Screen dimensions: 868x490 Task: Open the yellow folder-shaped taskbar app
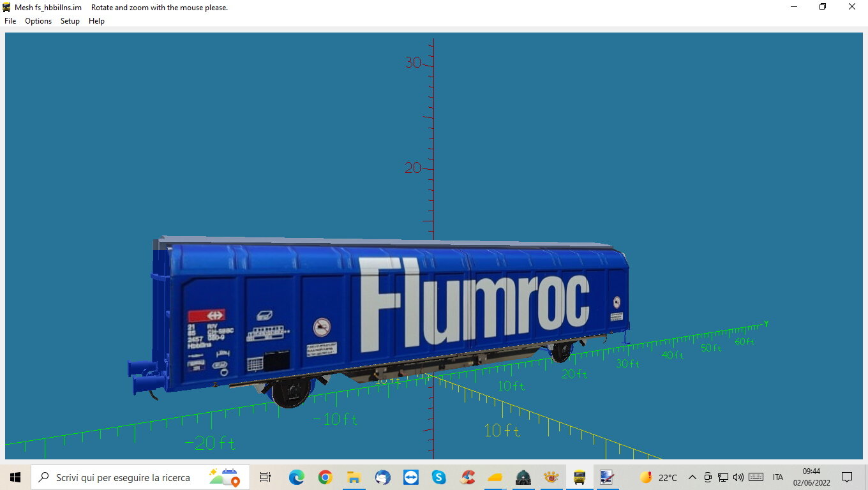[496, 477]
